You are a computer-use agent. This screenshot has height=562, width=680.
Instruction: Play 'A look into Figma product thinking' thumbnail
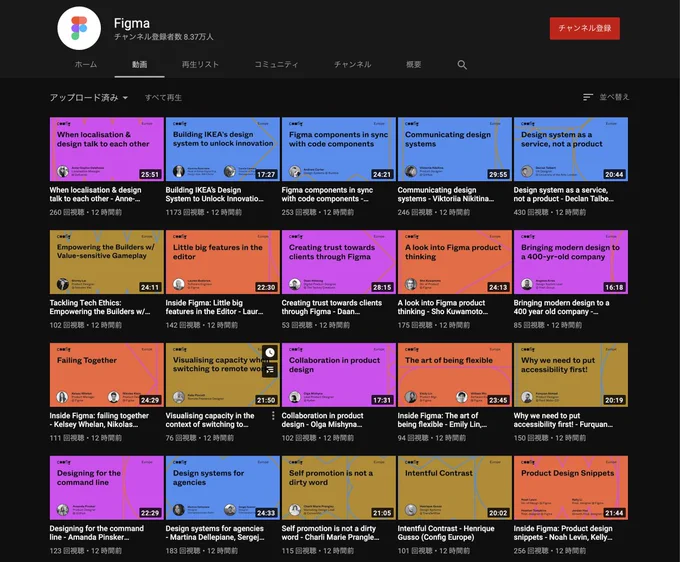pyautogui.click(x=454, y=262)
